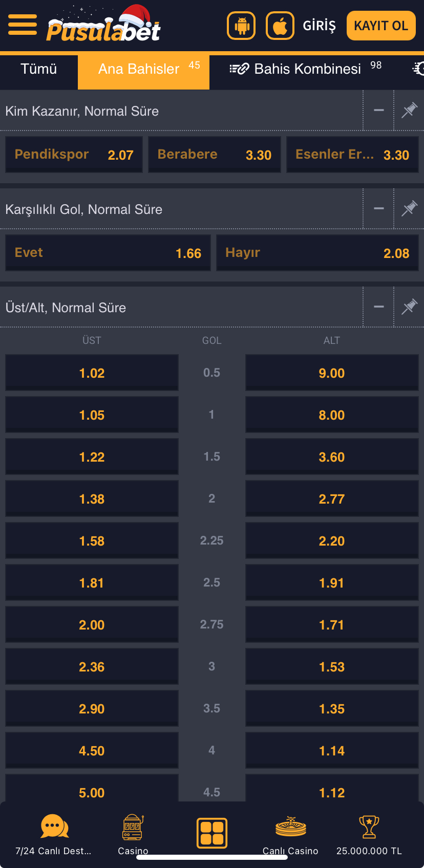
Task: Collapse the Kim Kazanır, Normal Süre section
Action: 378,110
